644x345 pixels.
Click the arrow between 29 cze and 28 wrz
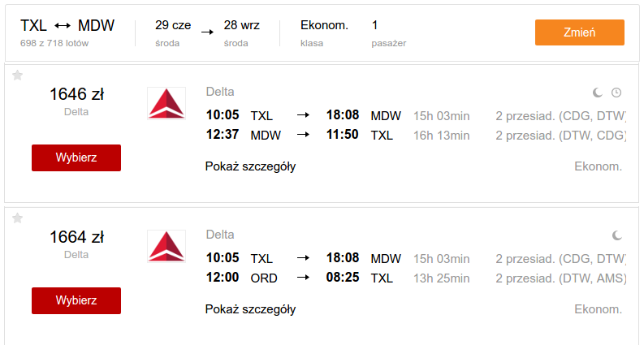pyautogui.click(x=207, y=32)
